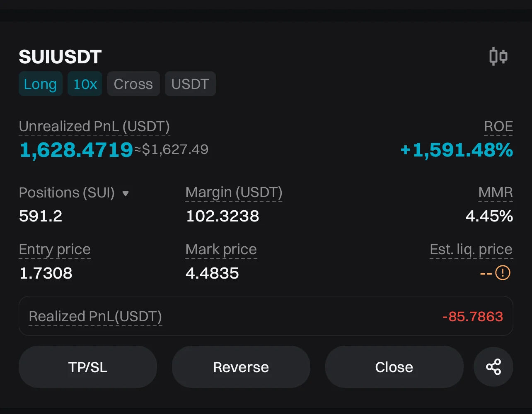Click the MMR label

coord(496,193)
